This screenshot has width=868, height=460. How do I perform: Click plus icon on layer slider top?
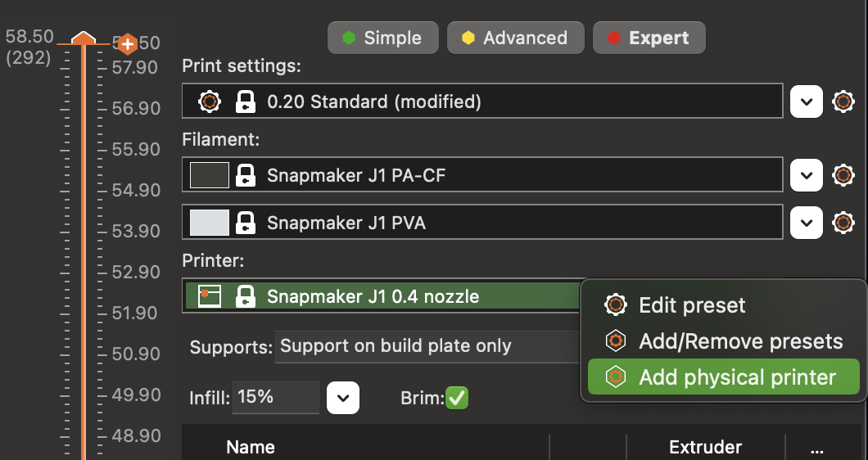coord(127,43)
